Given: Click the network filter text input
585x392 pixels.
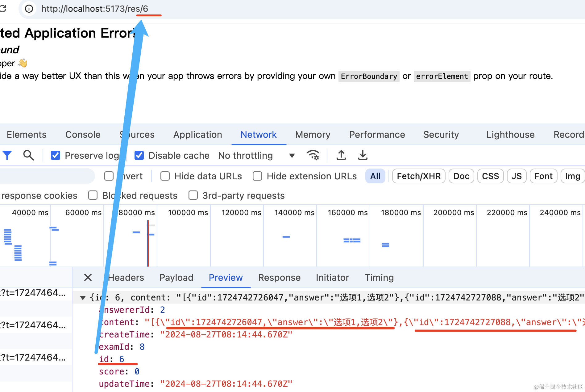Looking at the screenshot, I should coord(46,176).
